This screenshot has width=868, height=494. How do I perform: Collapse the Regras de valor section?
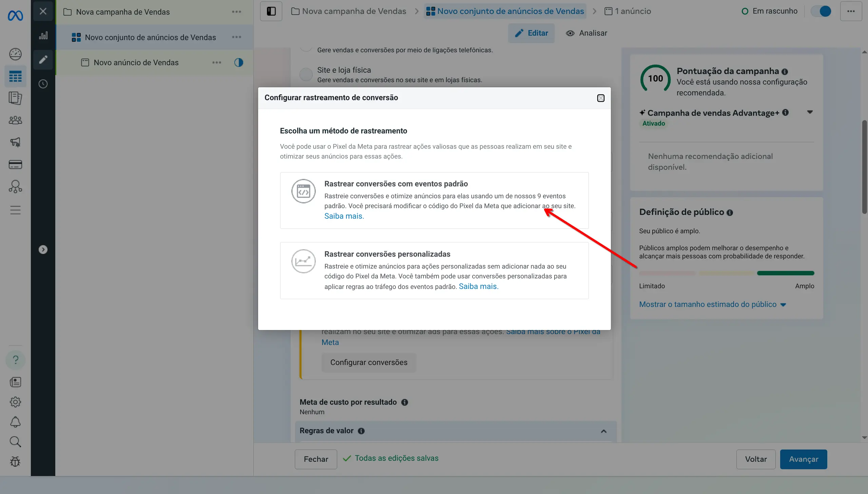pyautogui.click(x=604, y=432)
